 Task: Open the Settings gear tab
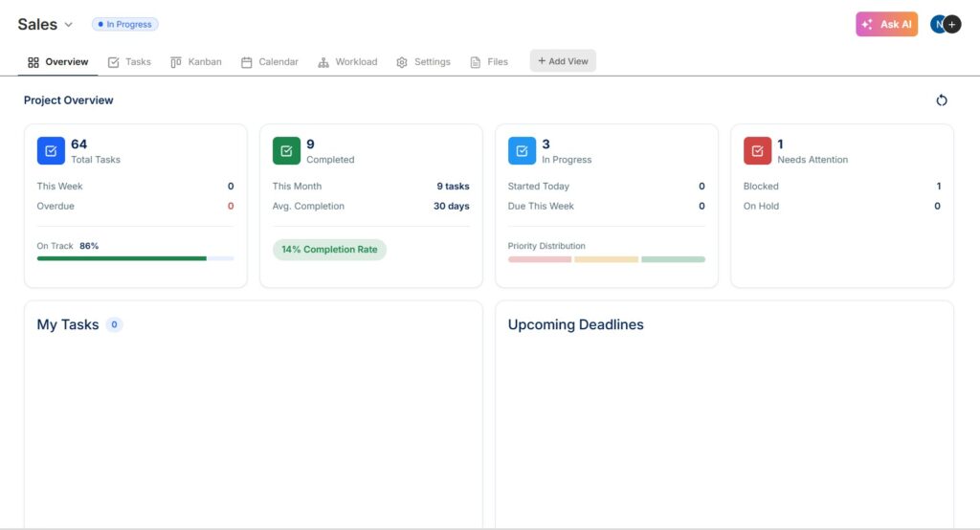coord(423,62)
